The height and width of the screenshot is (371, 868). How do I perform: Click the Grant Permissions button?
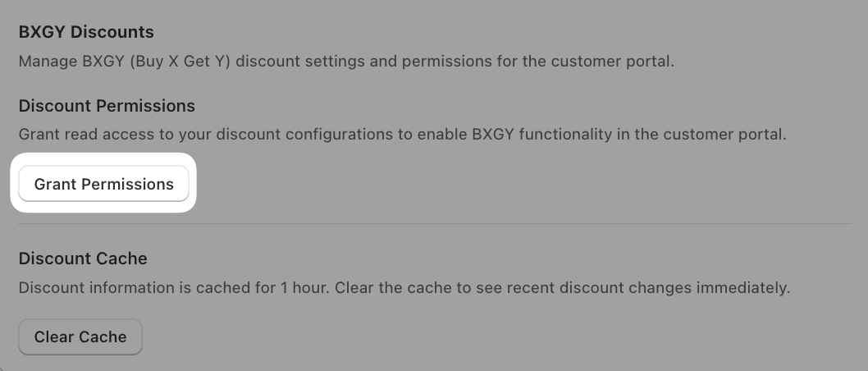click(x=103, y=183)
